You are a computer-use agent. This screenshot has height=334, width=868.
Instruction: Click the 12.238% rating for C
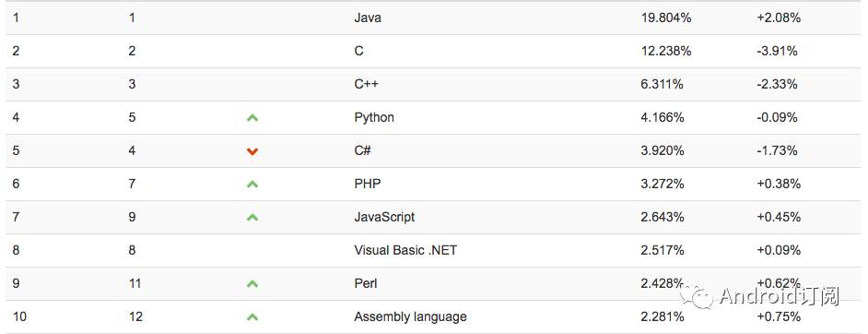tap(666, 51)
